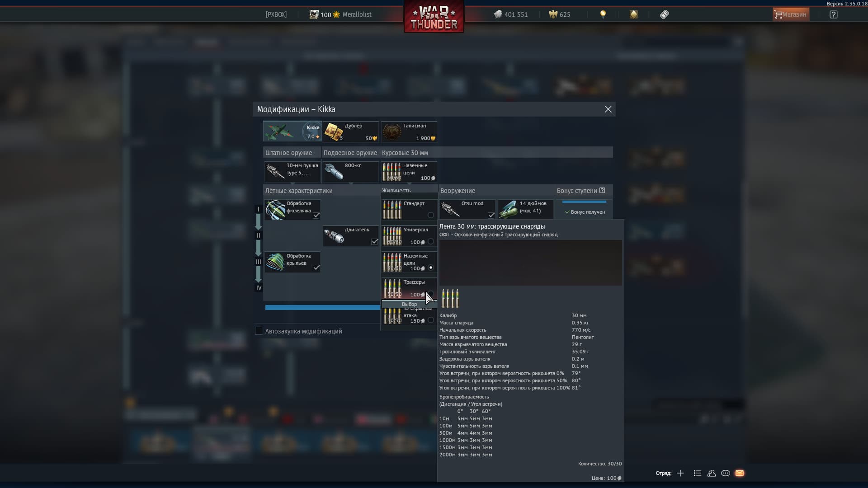
Task: Click the Golden Eagles currency icon
Action: [553, 14]
